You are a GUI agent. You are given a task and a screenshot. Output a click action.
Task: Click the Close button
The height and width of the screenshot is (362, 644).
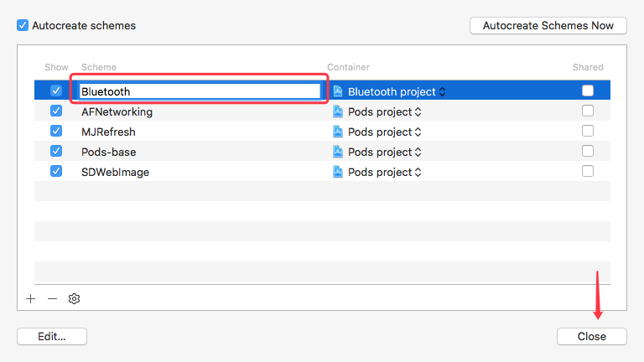(591, 336)
